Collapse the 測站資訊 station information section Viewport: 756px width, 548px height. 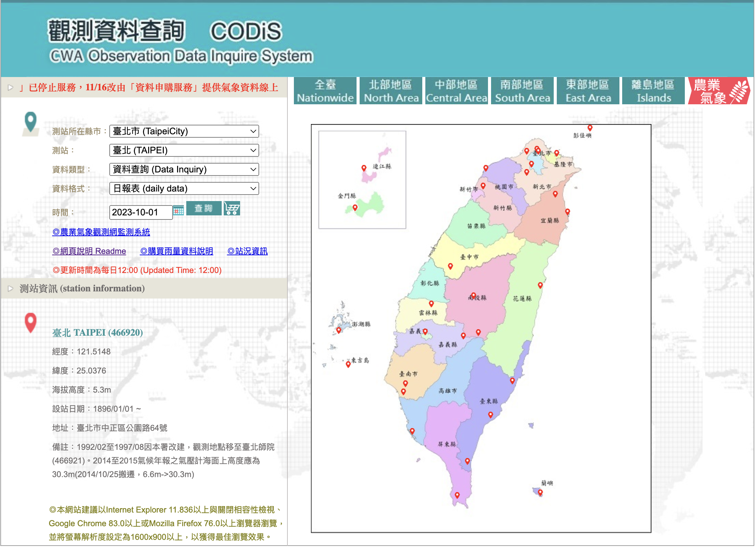tap(11, 289)
